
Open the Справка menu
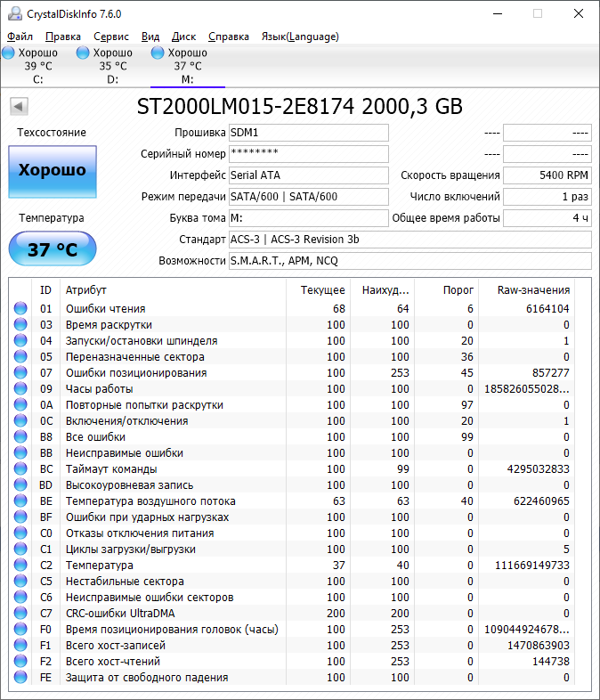click(229, 37)
